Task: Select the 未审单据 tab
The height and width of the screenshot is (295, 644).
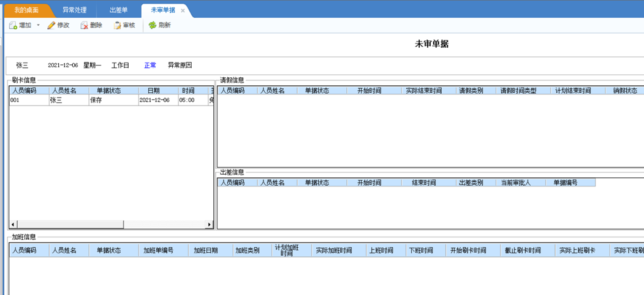Action: point(163,10)
